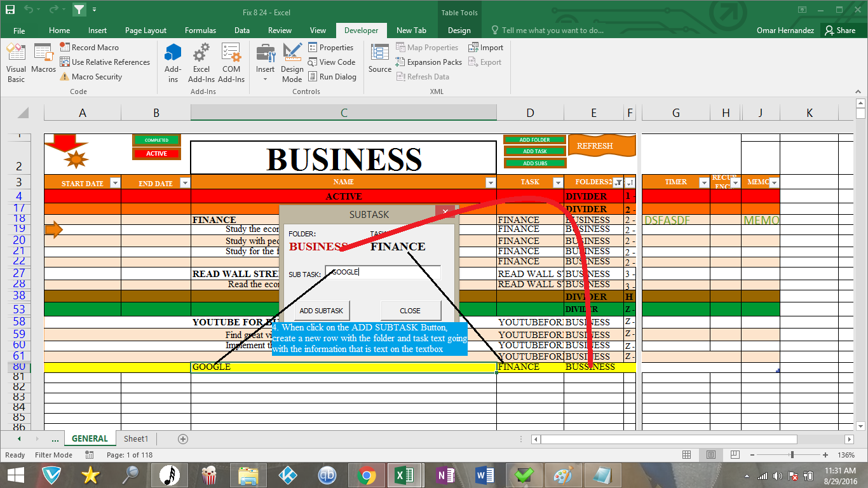Click the horizontal scrollbar thumb
868x488 pixels.
coord(669,439)
